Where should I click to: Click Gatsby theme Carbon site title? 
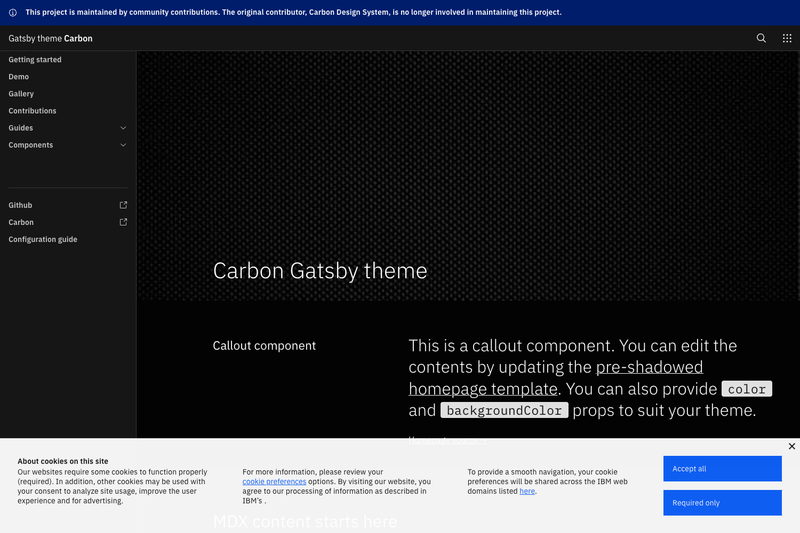[51, 38]
